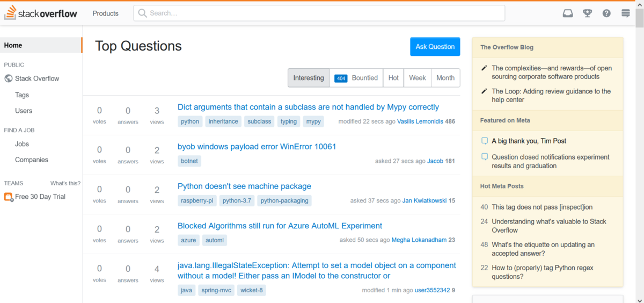
Task: Open the Products menu
Action: tap(105, 13)
